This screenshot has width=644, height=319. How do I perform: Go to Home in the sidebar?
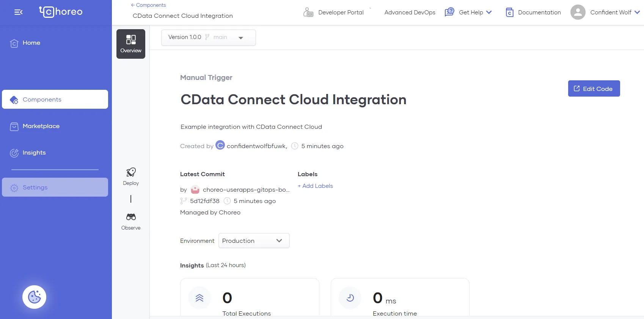coord(31,43)
